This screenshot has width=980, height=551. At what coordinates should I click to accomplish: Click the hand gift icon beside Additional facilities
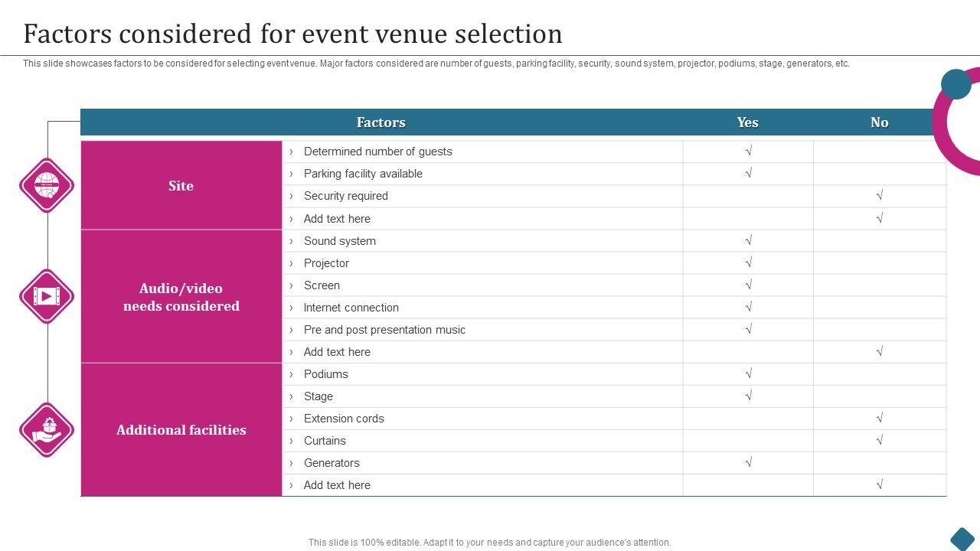coord(47,430)
